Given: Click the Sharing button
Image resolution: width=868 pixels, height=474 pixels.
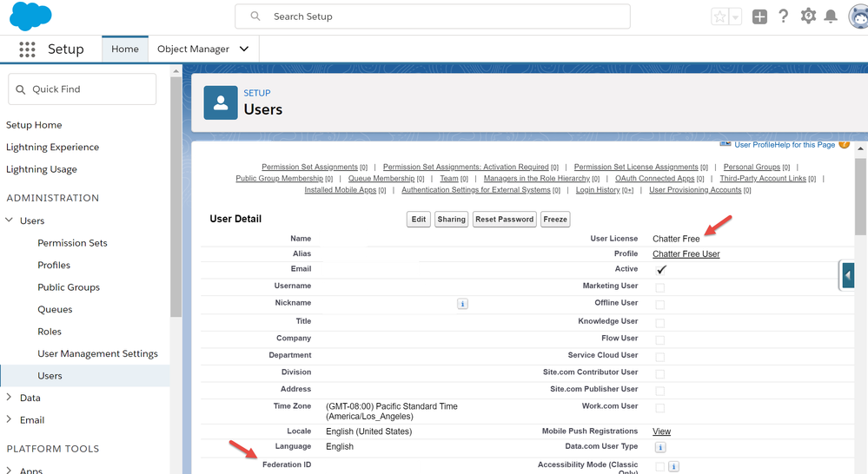Looking at the screenshot, I should tap(451, 220).
